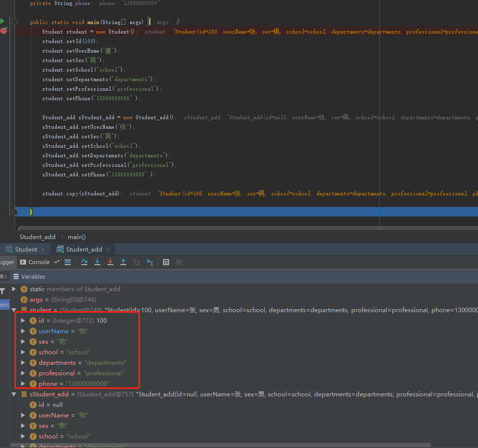Click the red Force Step Into icon

(110, 262)
